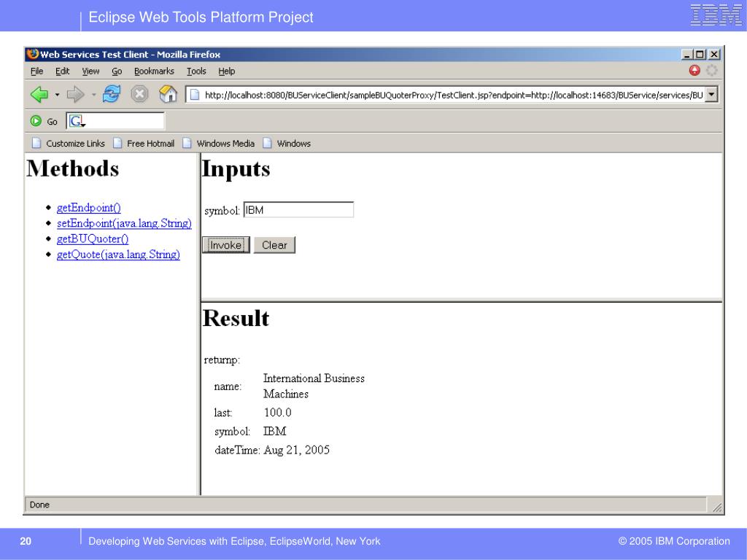Click the 'returnp:' label in Result

click(x=222, y=360)
